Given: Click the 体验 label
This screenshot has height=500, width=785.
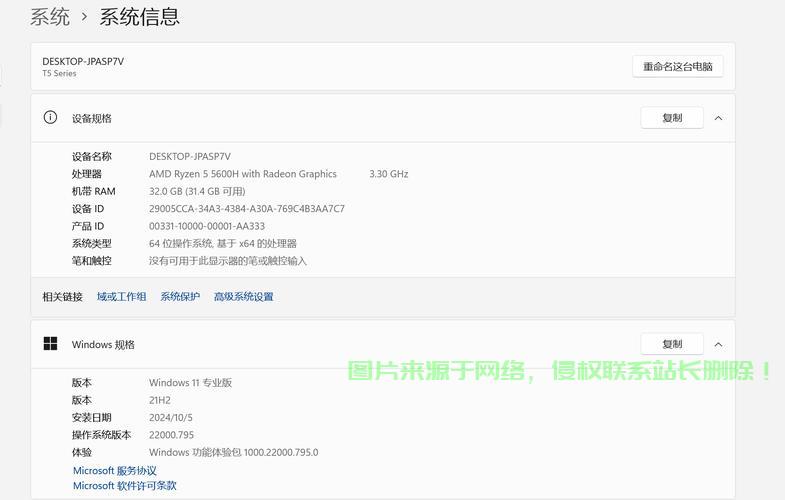Looking at the screenshot, I should click(82, 452).
